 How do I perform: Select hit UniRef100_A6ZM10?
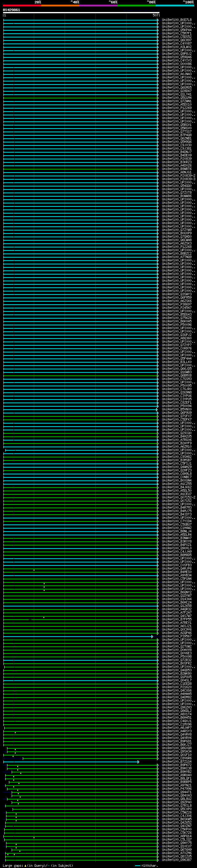point(176,447)
